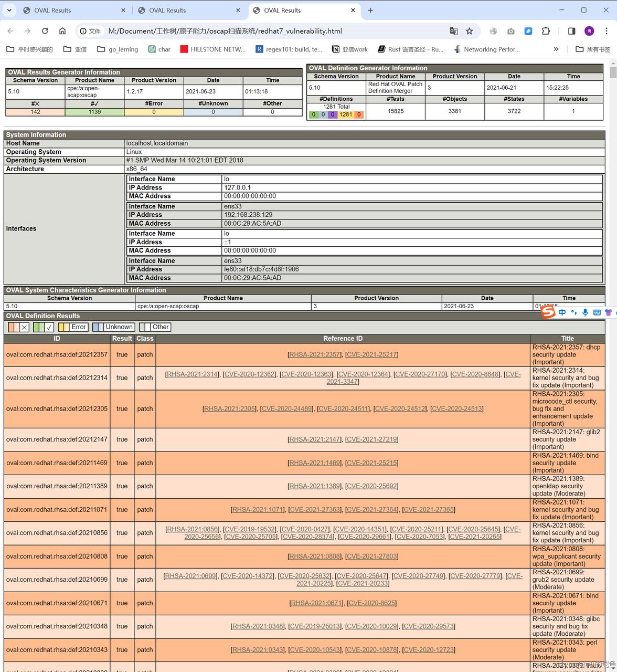The height and width of the screenshot is (672, 617).
Task: Click the vertical scrollbar up arrow
Action: [x=612, y=64]
